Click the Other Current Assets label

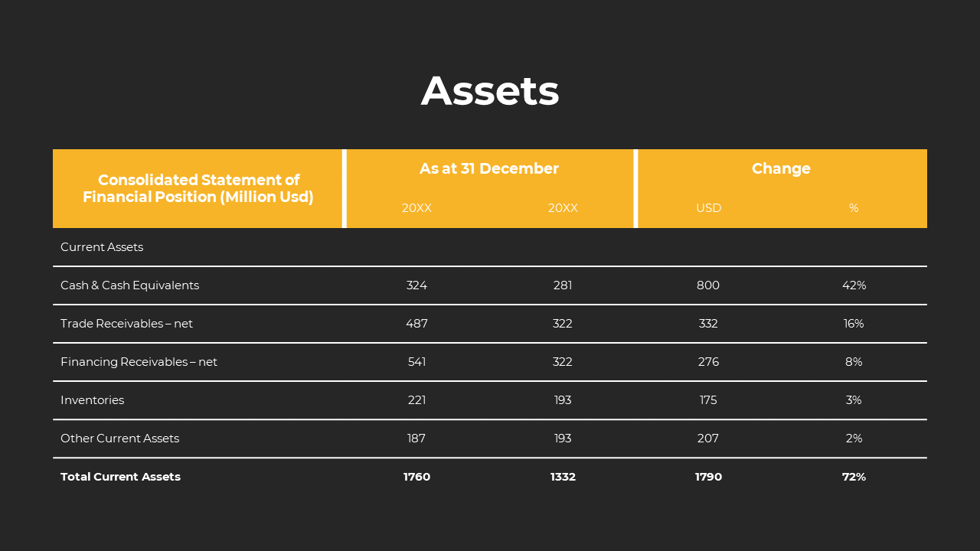[119, 439]
